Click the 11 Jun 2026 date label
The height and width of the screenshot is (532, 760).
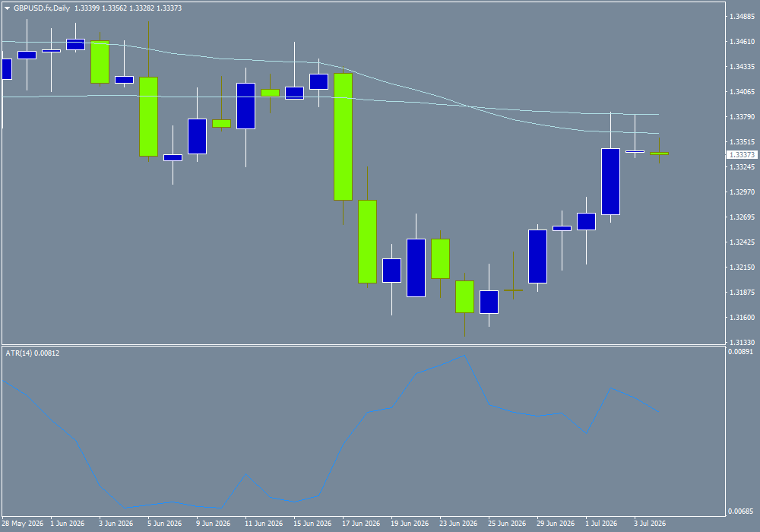[264, 524]
